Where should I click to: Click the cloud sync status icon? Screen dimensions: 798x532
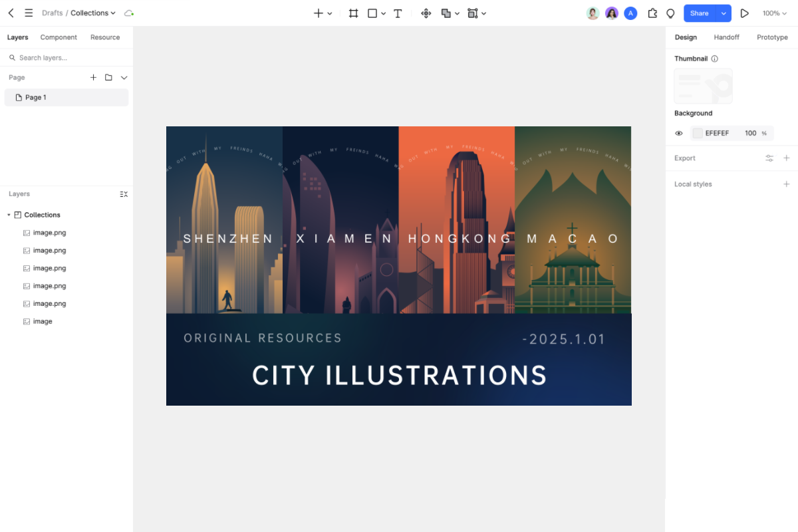[129, 13]
